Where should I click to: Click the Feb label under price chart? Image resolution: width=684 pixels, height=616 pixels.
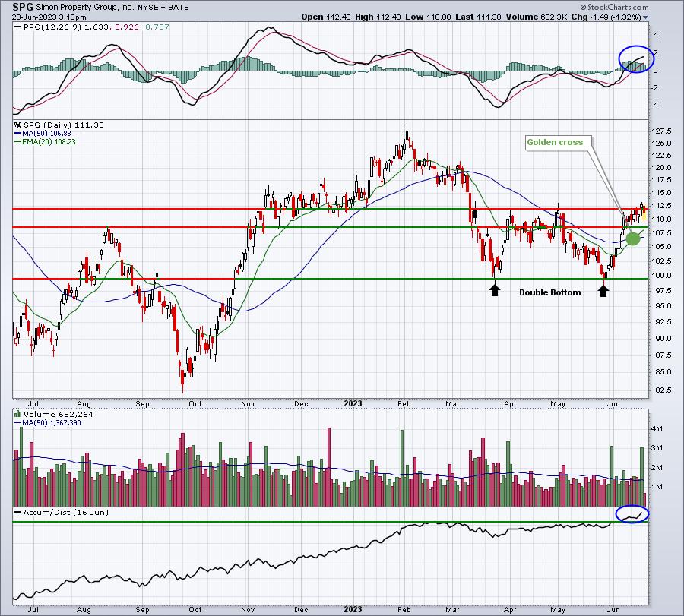[404, 403]
